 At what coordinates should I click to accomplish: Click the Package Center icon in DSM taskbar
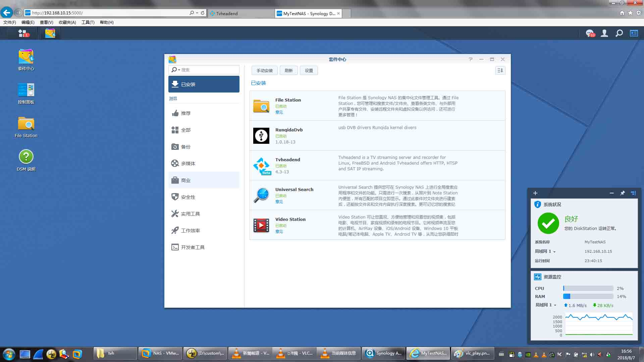[50, 33]
